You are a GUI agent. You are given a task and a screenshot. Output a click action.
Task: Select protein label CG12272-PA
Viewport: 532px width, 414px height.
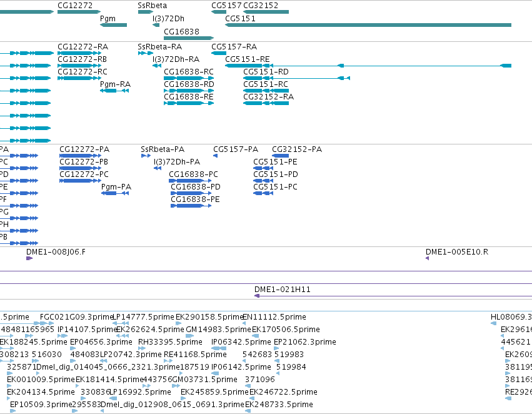coord(84,149)
